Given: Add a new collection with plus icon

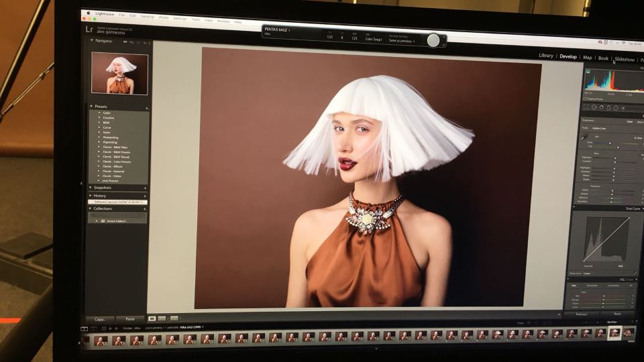Looking at the screenshot, I should pyautogui.click(x=145, y=209).
